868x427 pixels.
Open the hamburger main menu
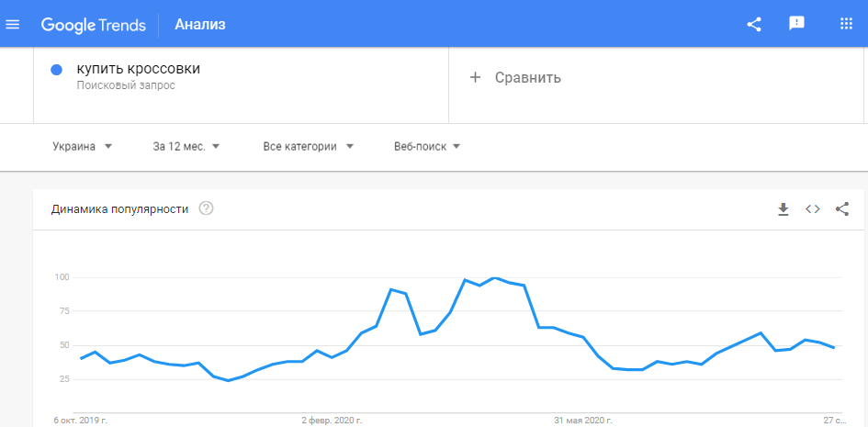(12, 25)
